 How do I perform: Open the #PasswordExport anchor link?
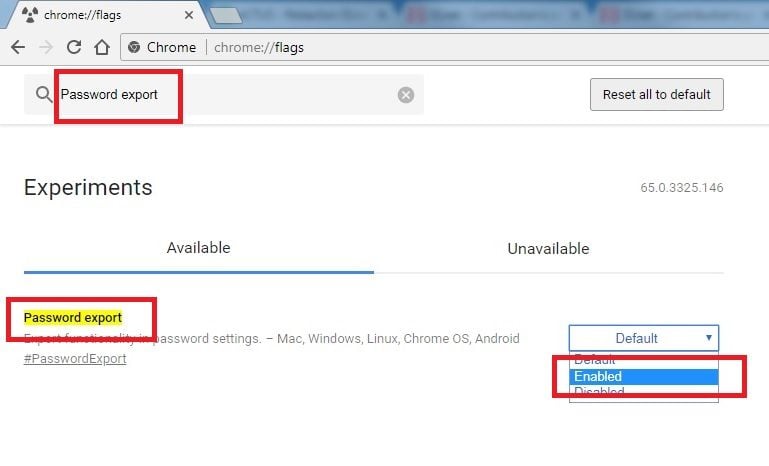tap(75, 359)
